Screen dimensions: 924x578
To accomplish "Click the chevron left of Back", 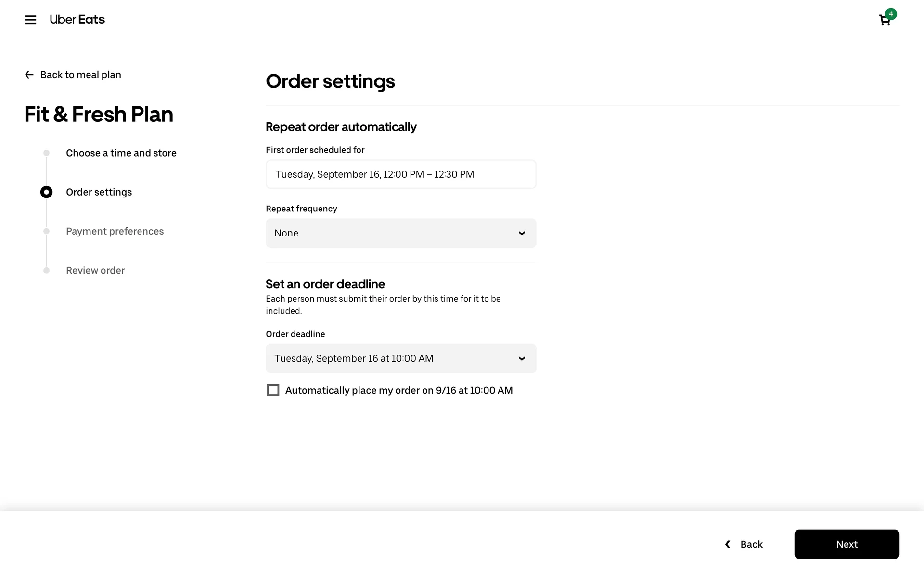I will tap(728, 544).
